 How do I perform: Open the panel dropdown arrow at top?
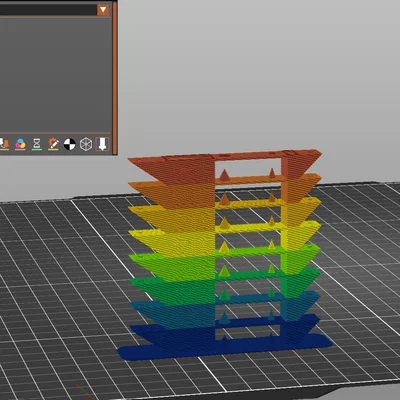tap(103, 10)
